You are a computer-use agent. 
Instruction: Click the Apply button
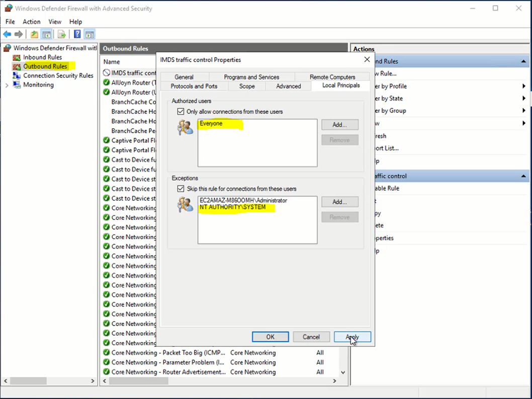point(352,337)
